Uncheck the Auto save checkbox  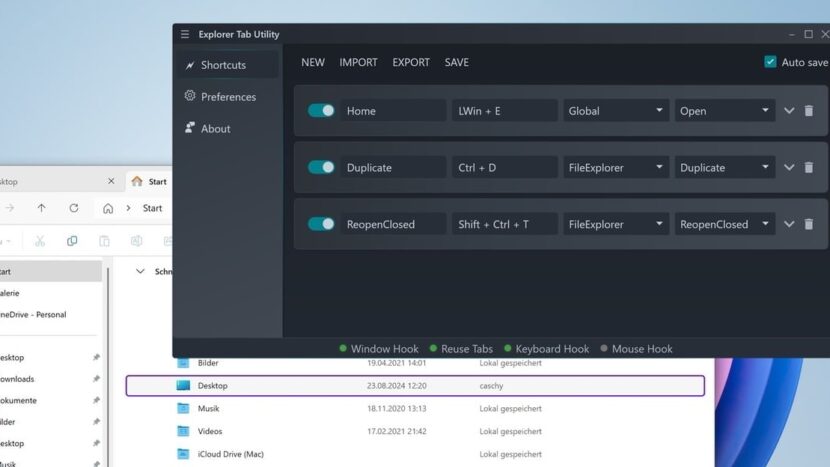point(770,62)
